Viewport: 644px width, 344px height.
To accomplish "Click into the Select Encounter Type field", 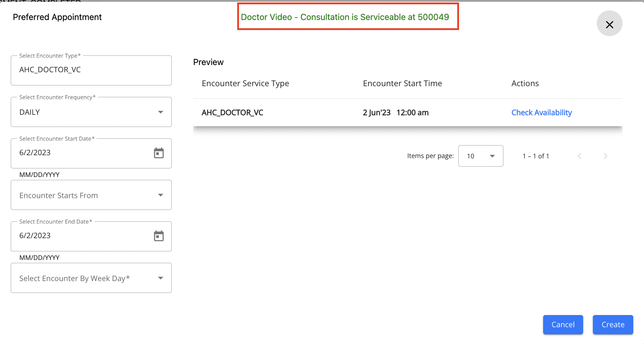I will tap(91, 70).
